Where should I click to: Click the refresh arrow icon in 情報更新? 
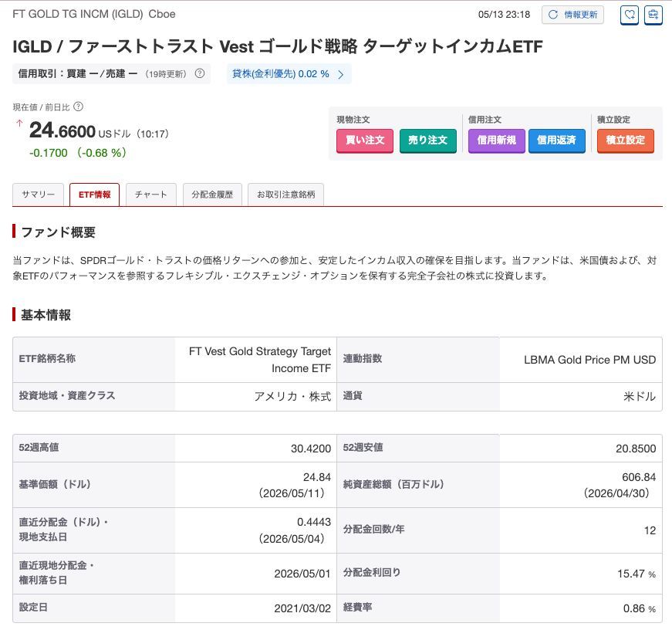(553, 15)
